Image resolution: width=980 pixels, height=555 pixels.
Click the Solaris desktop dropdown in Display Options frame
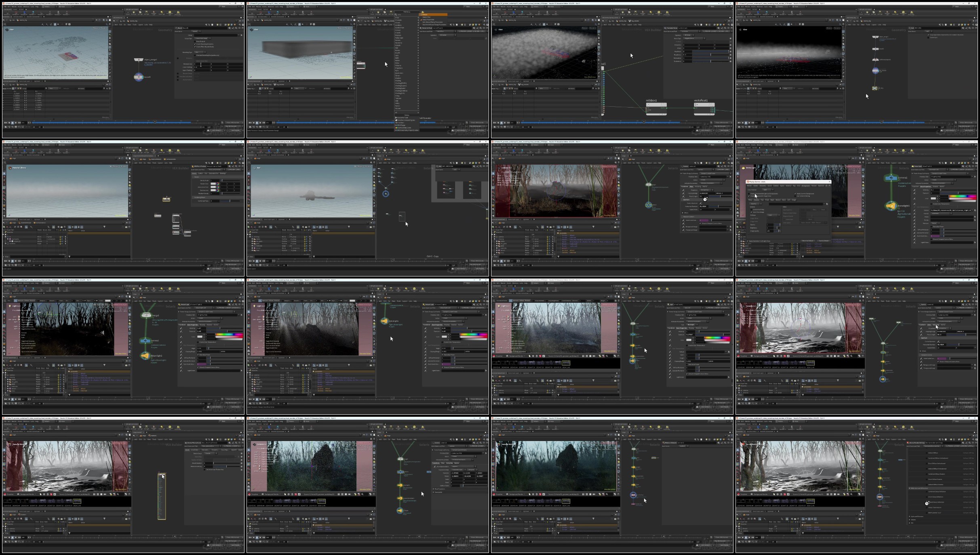783,145
